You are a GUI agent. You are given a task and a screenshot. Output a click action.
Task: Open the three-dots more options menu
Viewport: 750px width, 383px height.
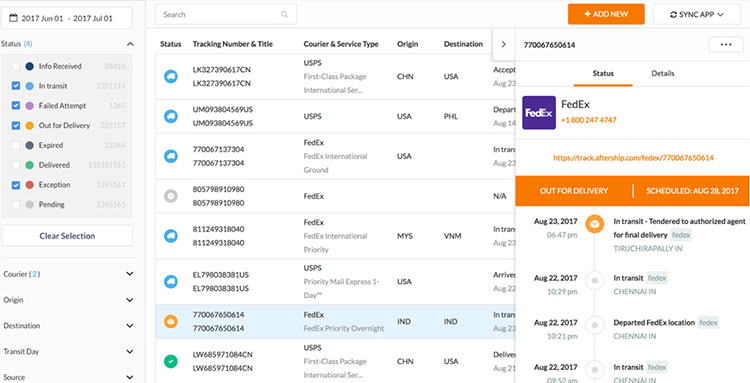(x=726, y=44)
